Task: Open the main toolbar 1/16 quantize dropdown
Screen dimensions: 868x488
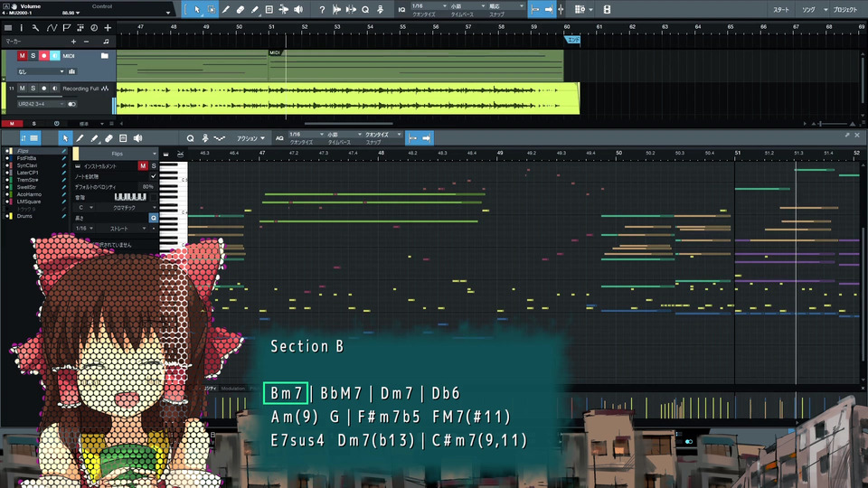Action: tap(429, 6)
